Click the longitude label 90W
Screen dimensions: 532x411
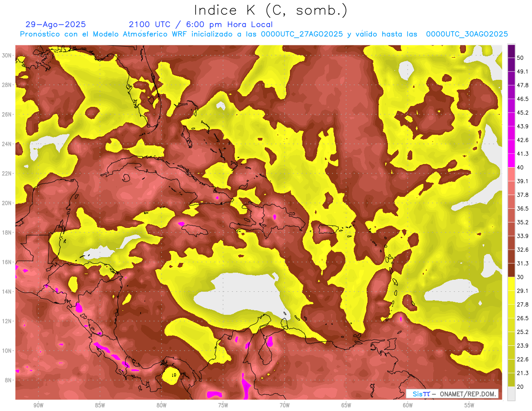tap(38, 405)
